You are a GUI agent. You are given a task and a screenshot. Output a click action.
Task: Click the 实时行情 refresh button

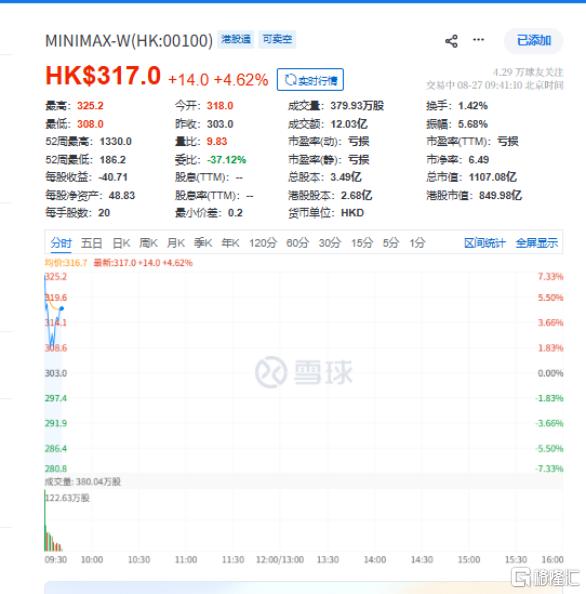coord(310,80)
